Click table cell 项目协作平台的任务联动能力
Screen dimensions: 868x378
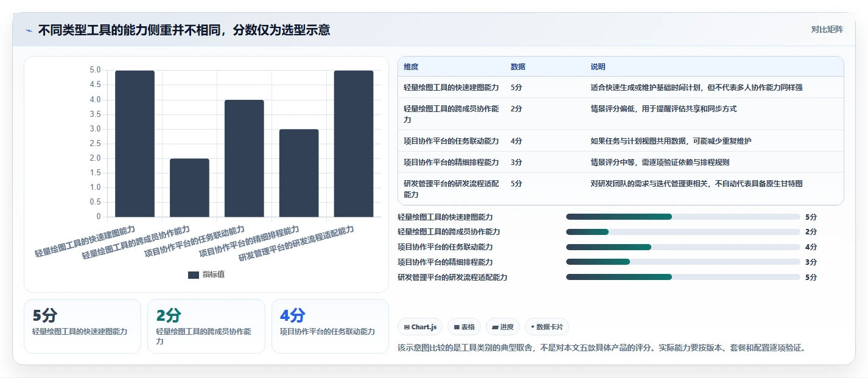click(451, 141)
